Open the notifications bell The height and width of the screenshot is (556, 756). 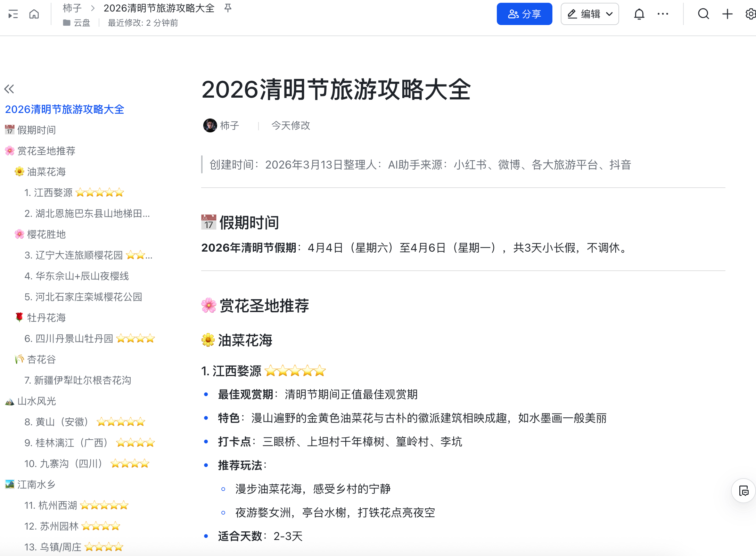(639, 14)
